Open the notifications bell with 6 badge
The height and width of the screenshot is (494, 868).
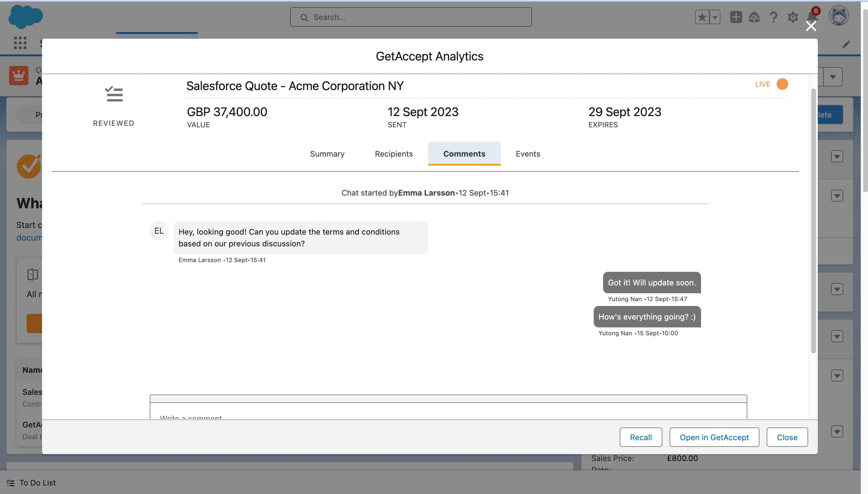(x=812, y=15)
